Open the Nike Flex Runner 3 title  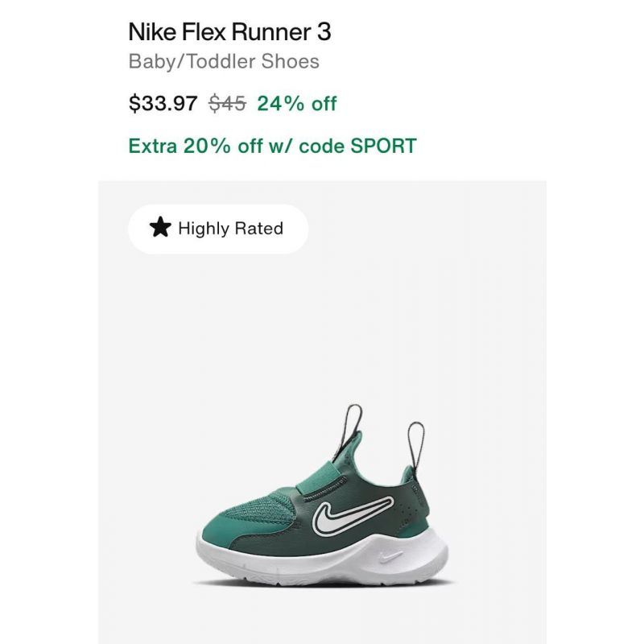pyautogui.click(x=229, y=31)
